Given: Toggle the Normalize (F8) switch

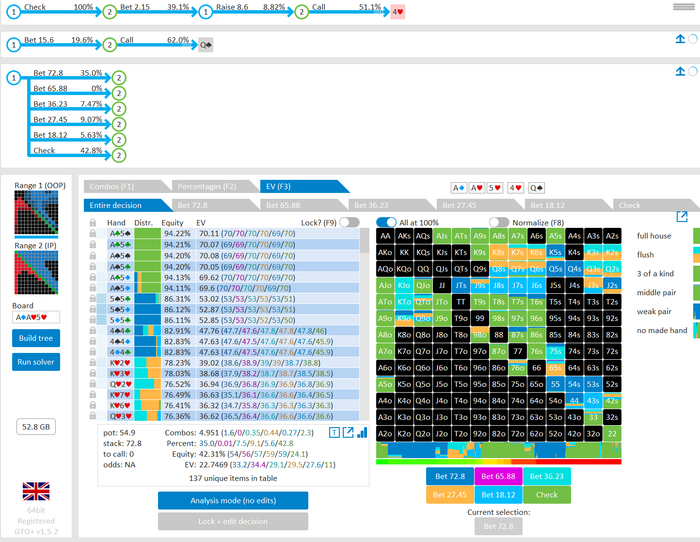Looking at the screenshot, I should coord(499,222).
